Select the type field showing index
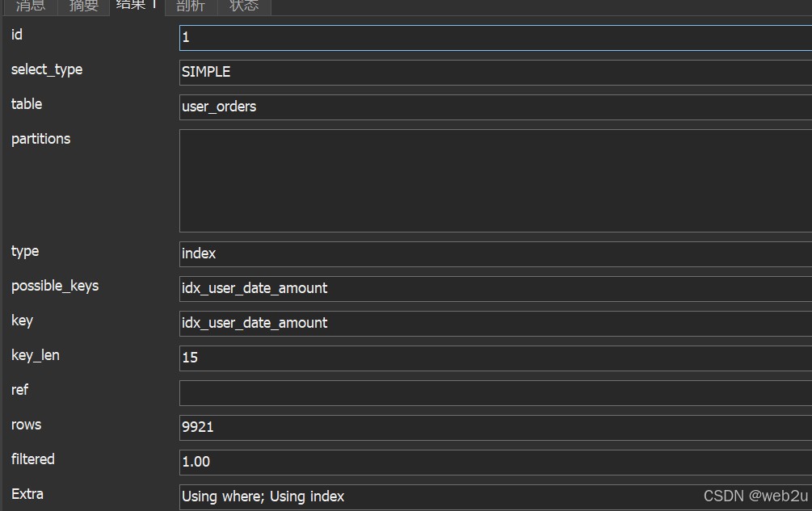 click(494, 253)
